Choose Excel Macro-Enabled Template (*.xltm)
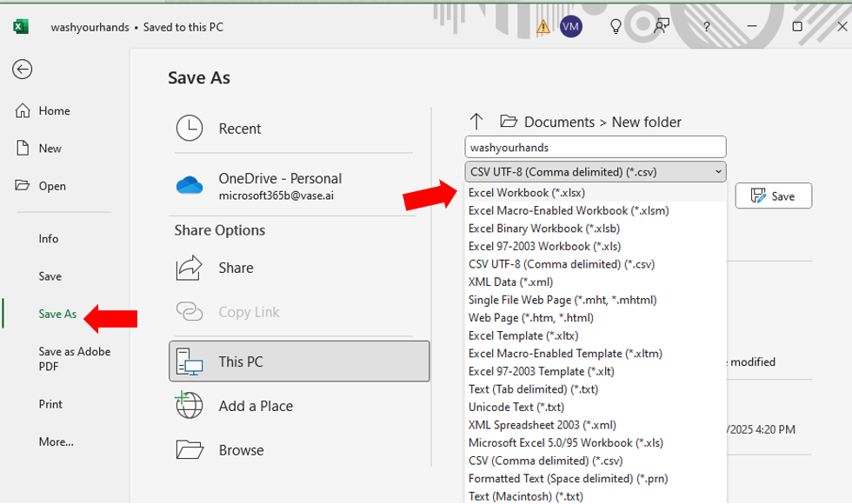This screenshot has height=504, width=852. [596, 355]
